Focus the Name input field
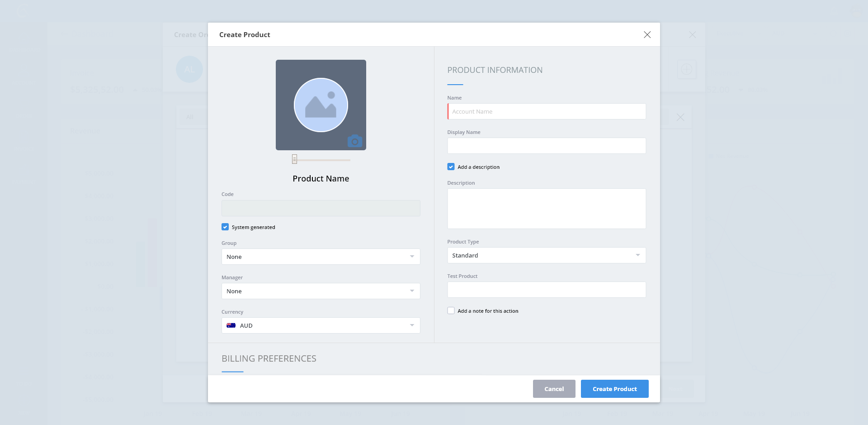The height and width of the screenshot is (425, 868). tap(546, 111)
